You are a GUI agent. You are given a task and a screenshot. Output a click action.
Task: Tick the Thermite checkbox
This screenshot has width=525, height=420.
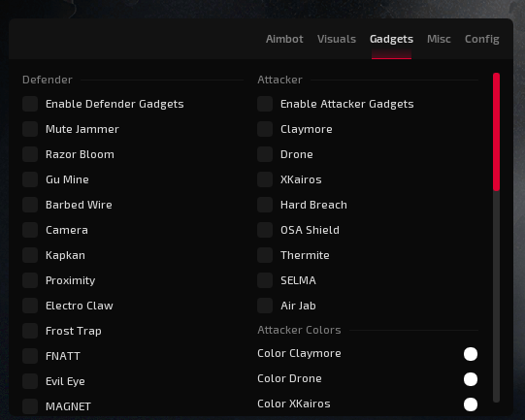(265, 255)
